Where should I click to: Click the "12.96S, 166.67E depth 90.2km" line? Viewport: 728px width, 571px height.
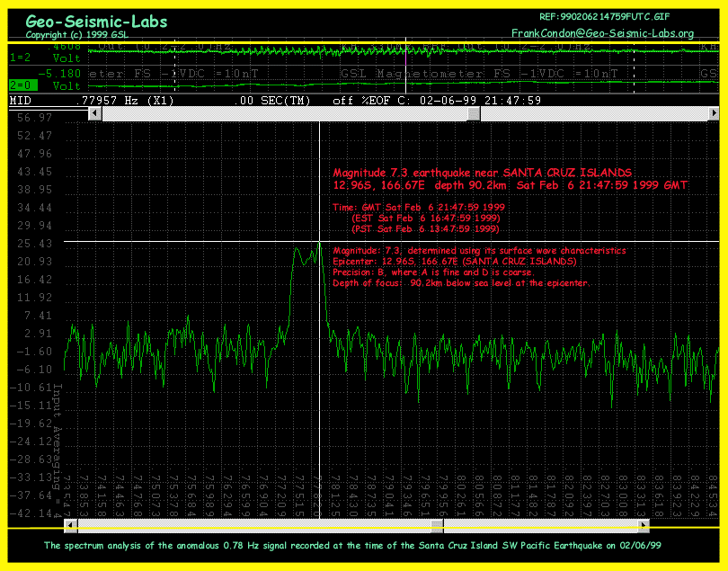[x=510, y=185]
